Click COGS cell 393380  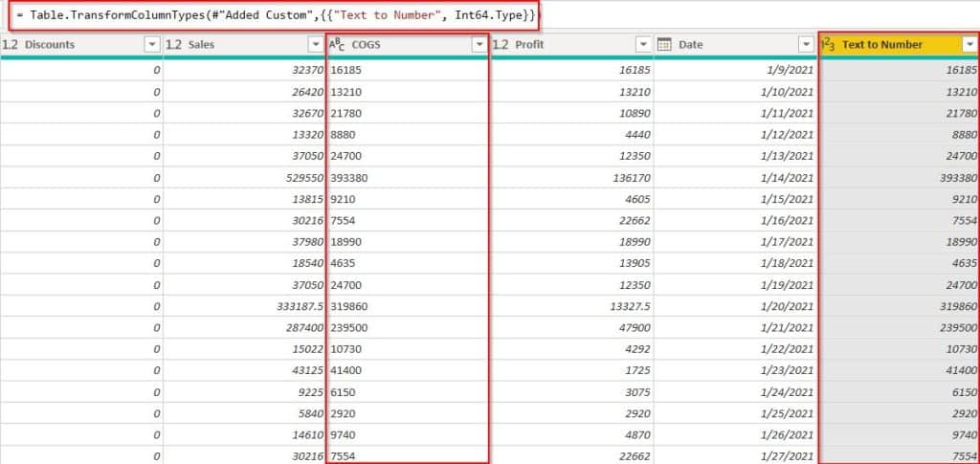408,178
